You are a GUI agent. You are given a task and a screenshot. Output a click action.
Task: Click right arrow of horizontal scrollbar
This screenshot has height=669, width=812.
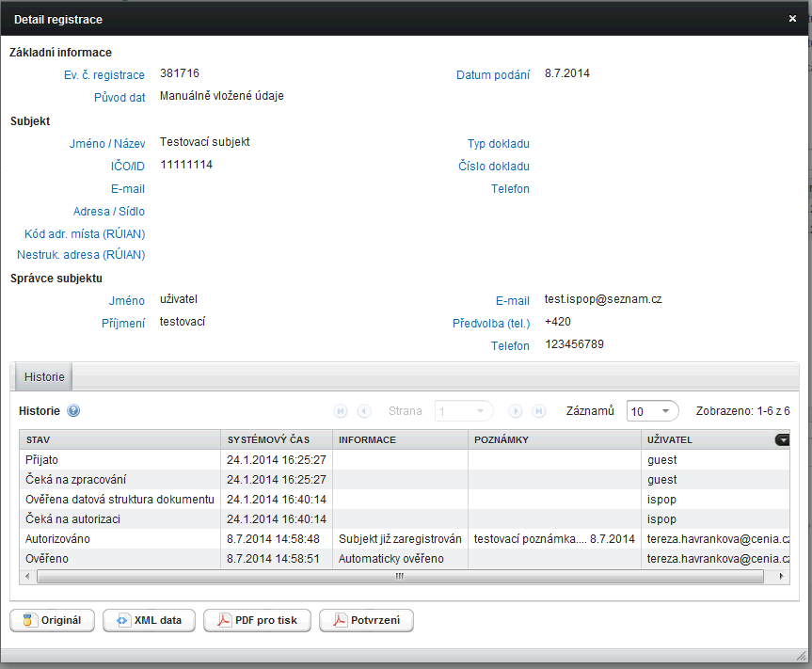(x=781, y=576)
